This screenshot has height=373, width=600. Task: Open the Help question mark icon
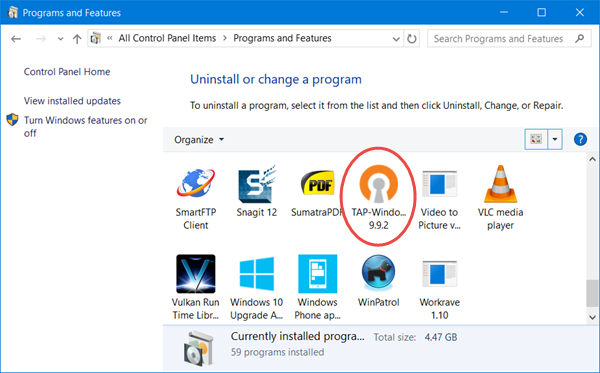(580, 139)
